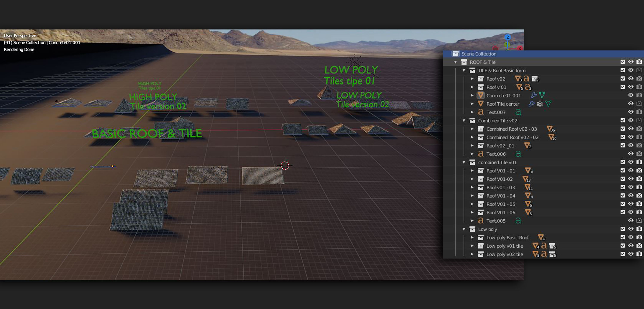Click LOW POLY Tiles tipe 01 text
This screenshot has height=309, width=644.
point(351,75)
